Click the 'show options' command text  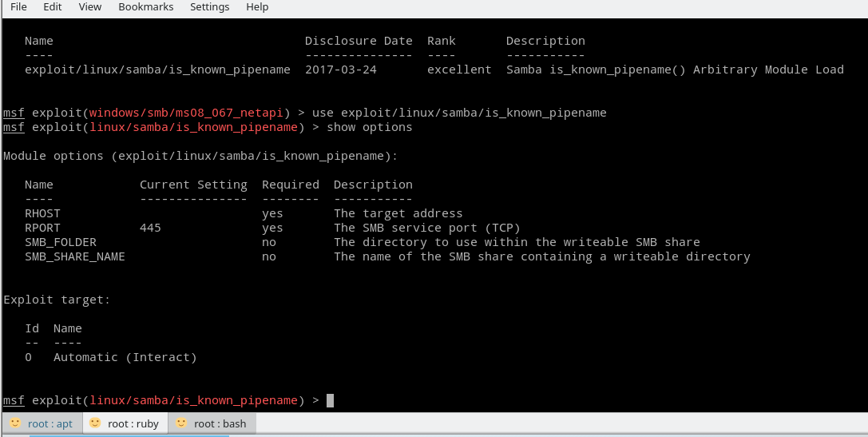click(369, 127)
